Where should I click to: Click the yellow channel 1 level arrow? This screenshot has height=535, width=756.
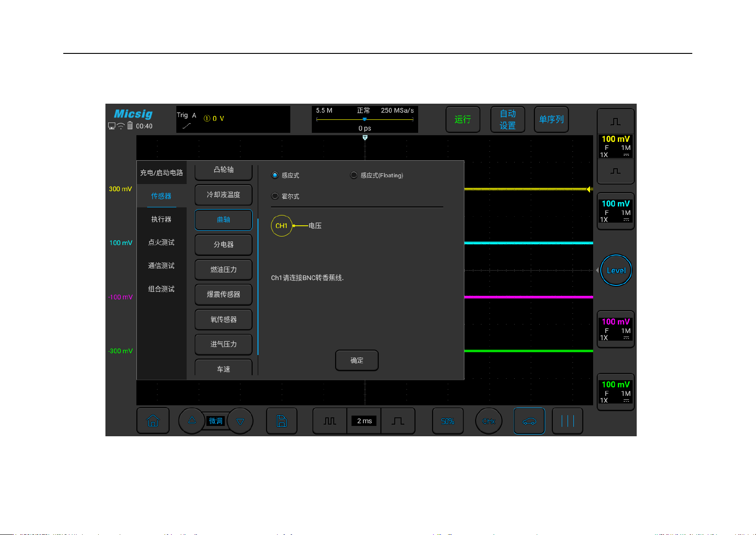[x=589, y=189]
